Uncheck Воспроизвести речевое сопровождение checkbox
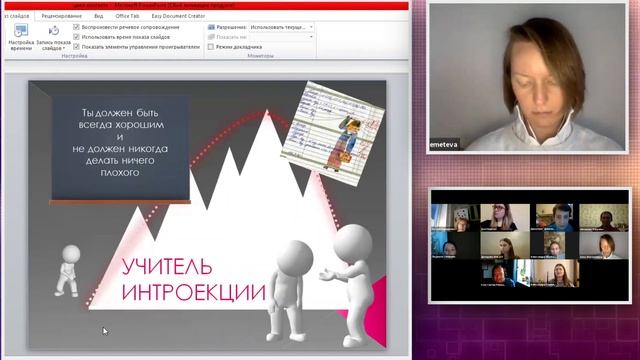640x360 pixels. pyautogui.click(x=76, y=27)
